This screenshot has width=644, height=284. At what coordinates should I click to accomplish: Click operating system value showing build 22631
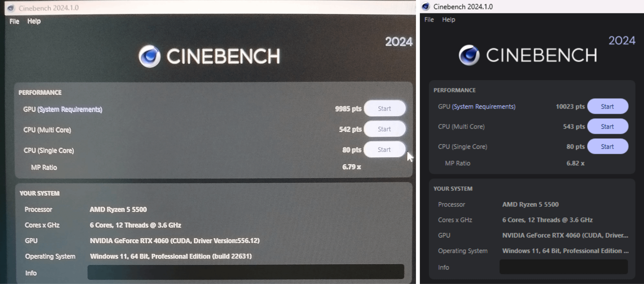coord(171,257)
